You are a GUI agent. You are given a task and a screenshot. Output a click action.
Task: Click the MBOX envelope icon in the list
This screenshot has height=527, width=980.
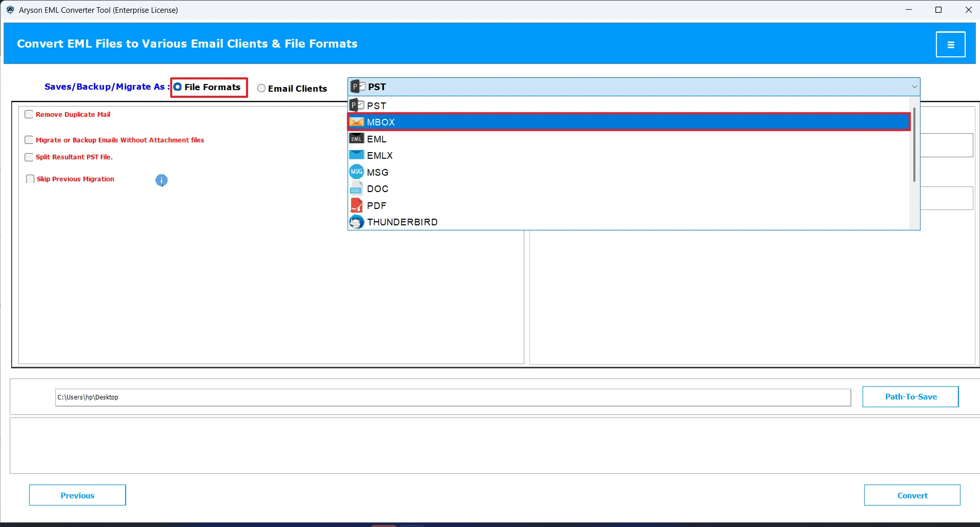point(357,122)
